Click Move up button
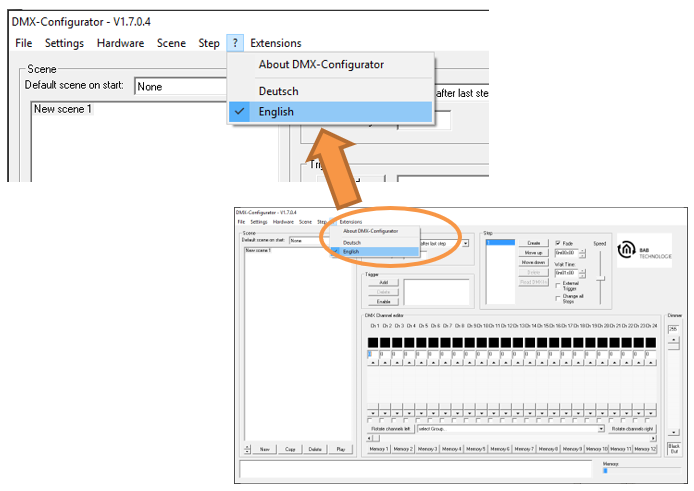This screenshot has width=694, height=491. [533, 253]
